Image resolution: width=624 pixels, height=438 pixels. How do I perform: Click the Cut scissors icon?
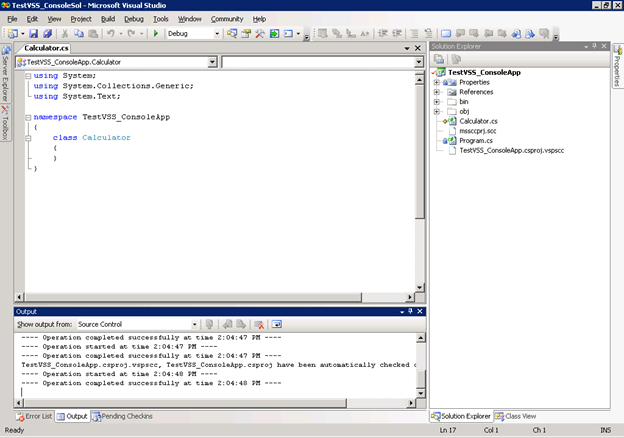[x=65, y=34]
